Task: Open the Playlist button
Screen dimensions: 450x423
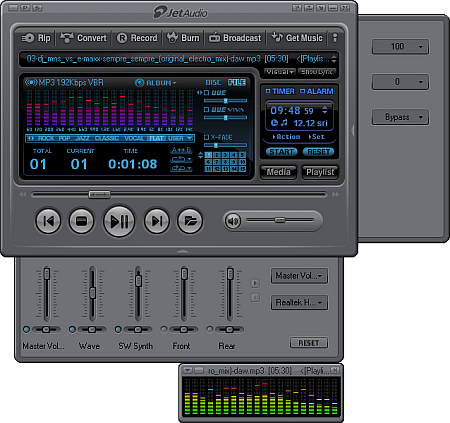Action: [x=320, y=172]
